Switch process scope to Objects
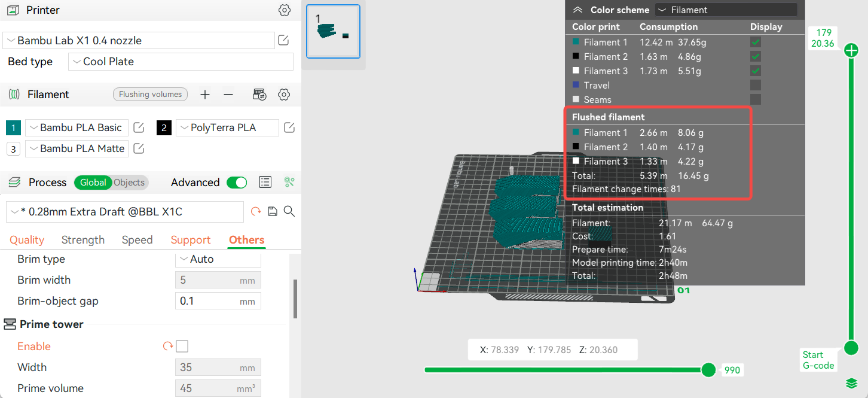 [130, 182]
